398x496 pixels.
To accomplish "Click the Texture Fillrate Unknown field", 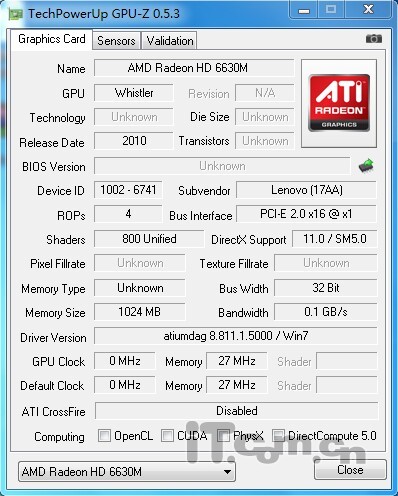I will pos(326,263).
